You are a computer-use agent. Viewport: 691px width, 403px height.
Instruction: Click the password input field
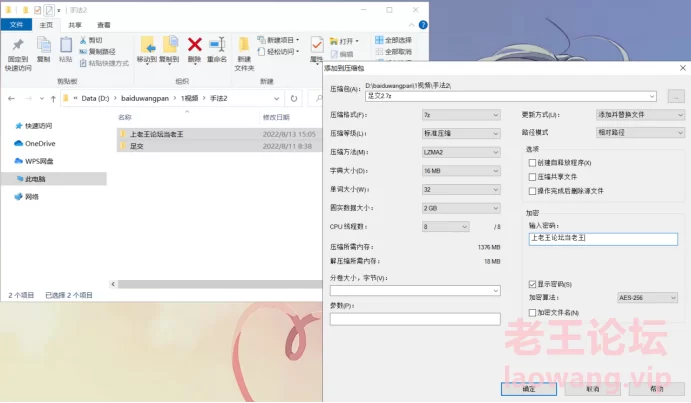click(603, 239)
